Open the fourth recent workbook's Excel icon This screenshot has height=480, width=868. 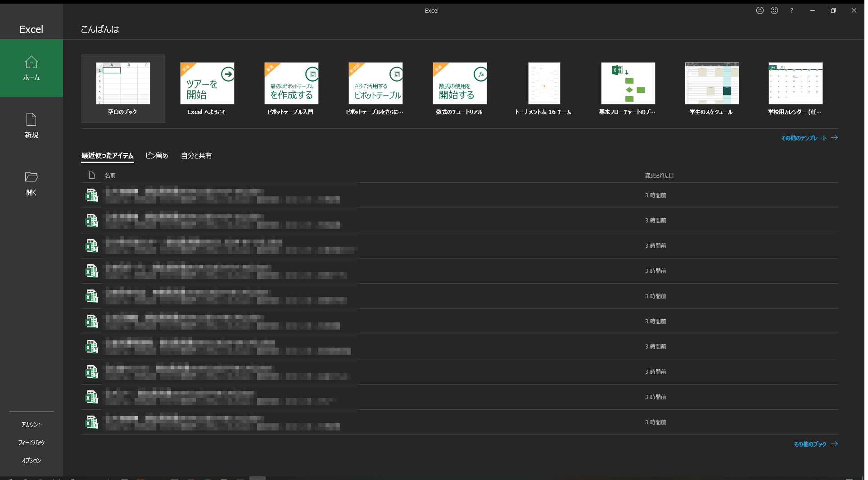point(92,271)
